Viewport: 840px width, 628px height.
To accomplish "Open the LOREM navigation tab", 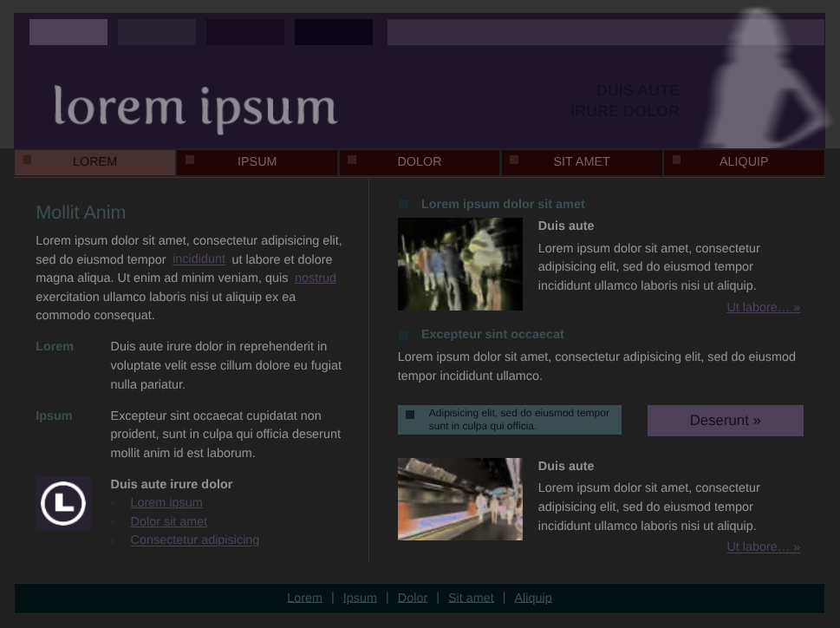I will click(94, 162).
